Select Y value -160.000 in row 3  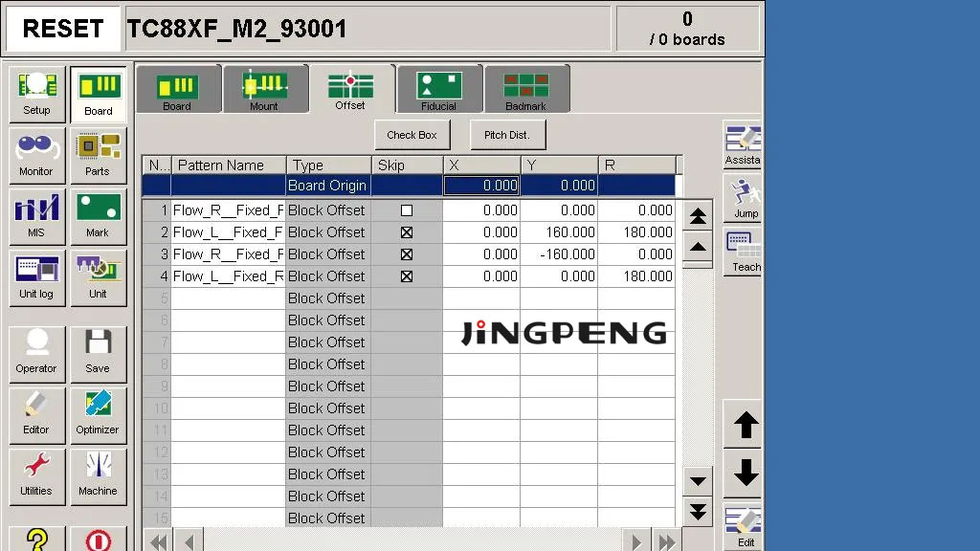(x=559, y=254)
